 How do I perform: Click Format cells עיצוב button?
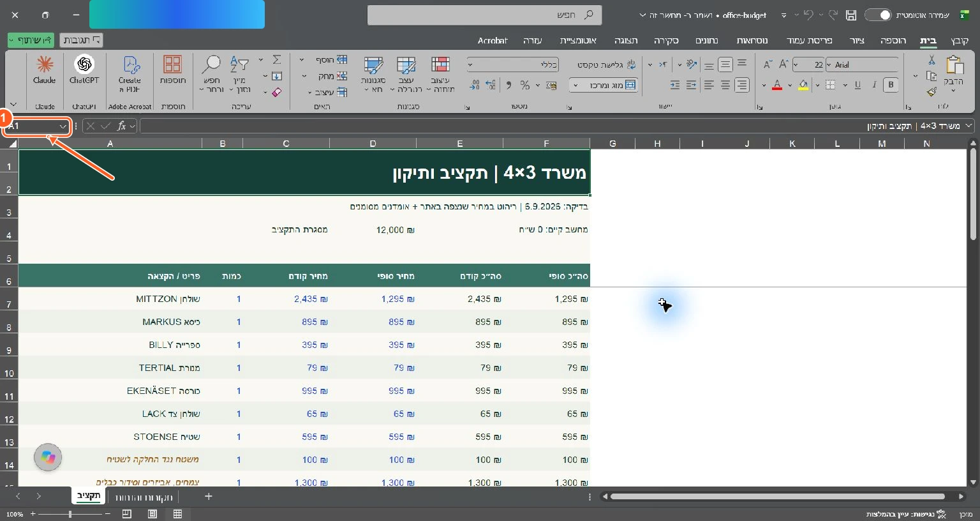pos(330,93)
